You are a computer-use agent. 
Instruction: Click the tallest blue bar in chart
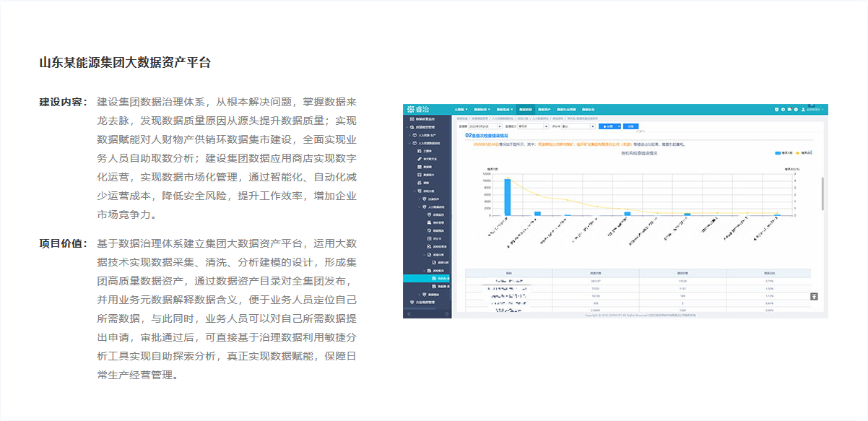click(x=508, y=196)
